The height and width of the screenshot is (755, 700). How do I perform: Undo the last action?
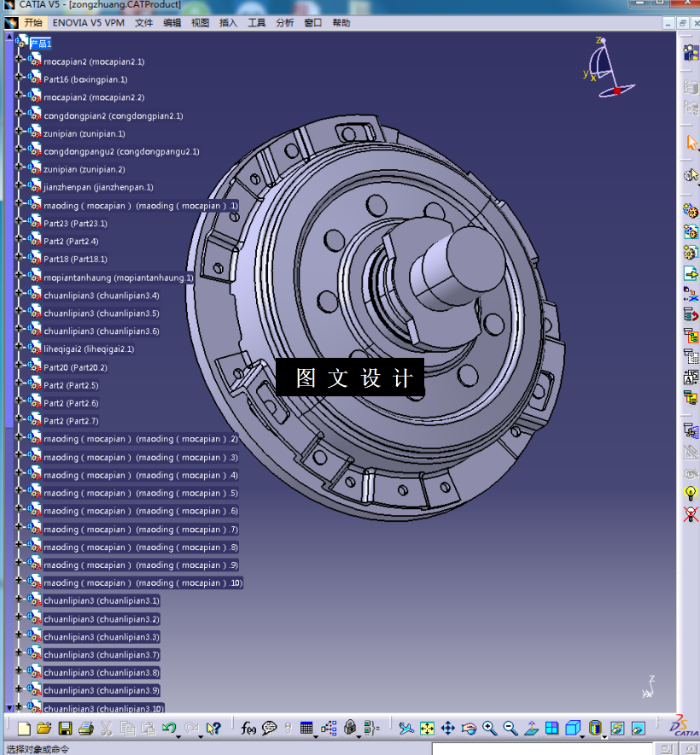coord(168,728)
